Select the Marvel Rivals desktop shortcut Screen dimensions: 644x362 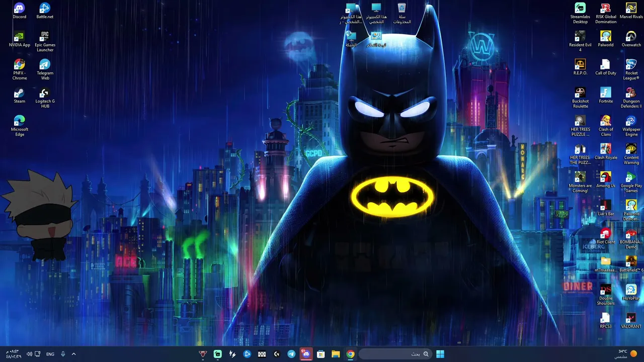pyautogui.click(x=631, y=11)
